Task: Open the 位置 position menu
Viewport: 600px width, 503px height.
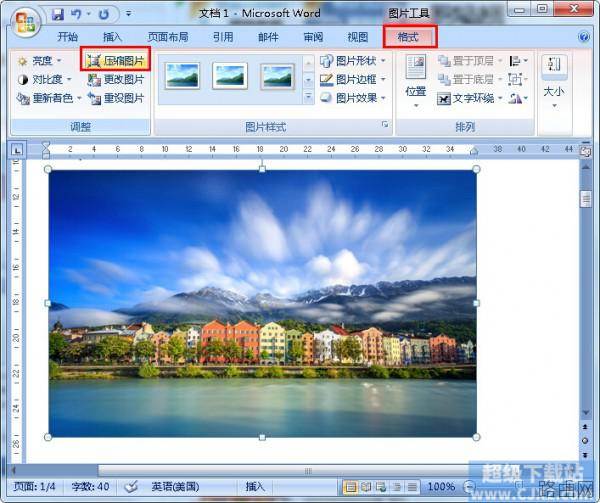Action: (416, 81)
